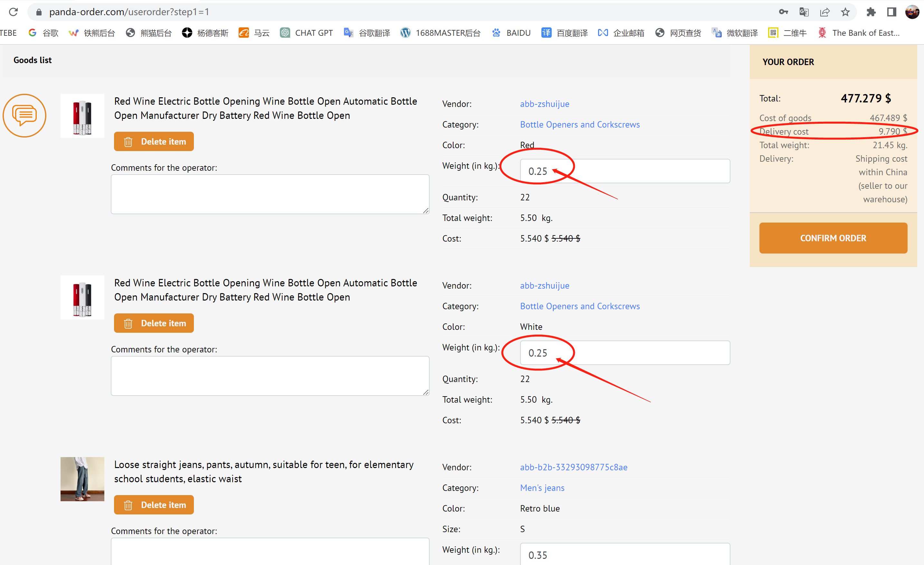Open the CHAT GPT bookmark
924x565 pixels.
[x=306, y=33]
